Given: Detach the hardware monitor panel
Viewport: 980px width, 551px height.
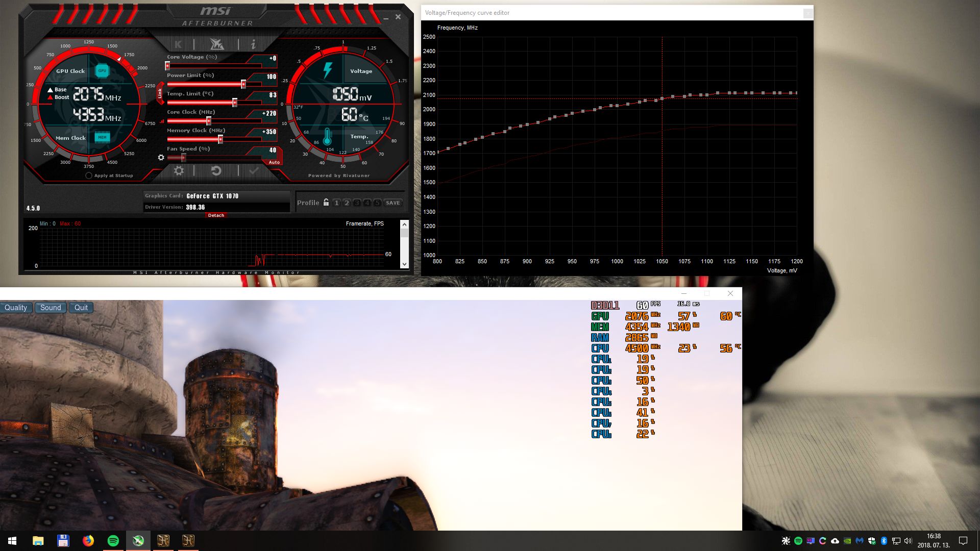Looking at the screenshot, I should coord(216,215).
